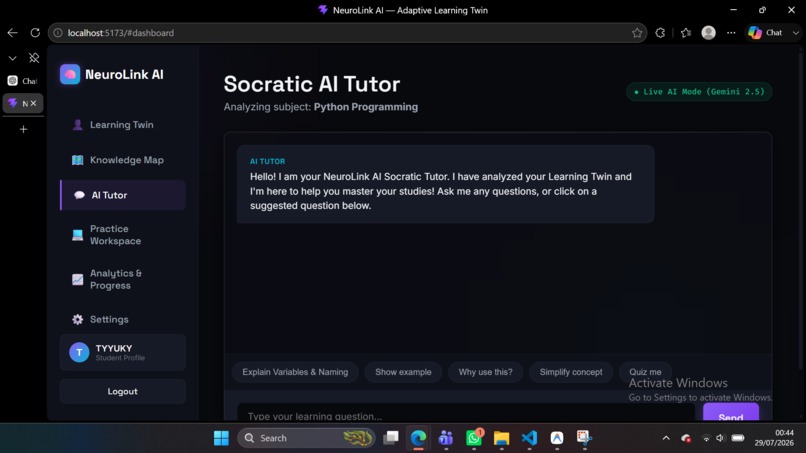This screenshot has width=806, height=453.
Task: Click the Analytics chart icon
Action: pyautogui.click(x=78, y=279)
